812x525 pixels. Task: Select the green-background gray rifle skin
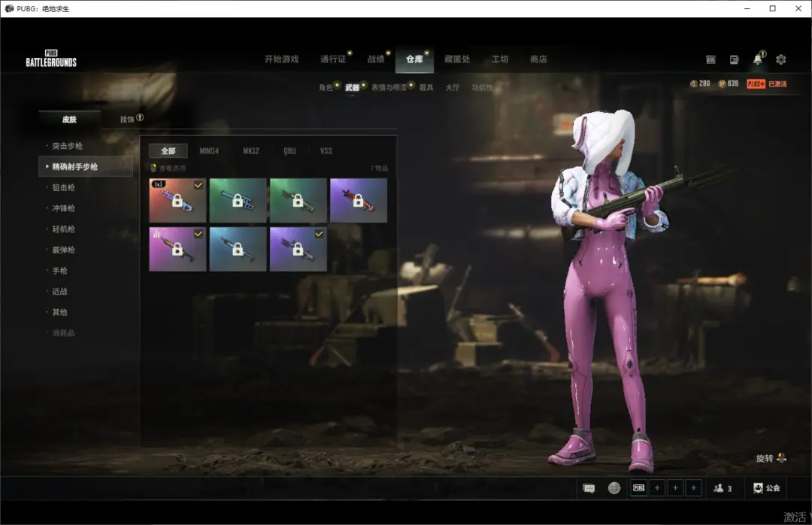(x=298, y=201)
